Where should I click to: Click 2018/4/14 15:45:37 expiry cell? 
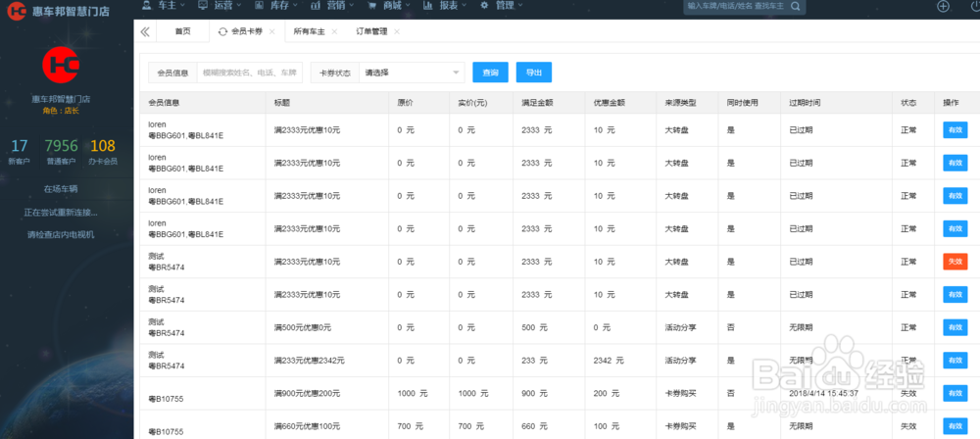[x=824, y=393]
